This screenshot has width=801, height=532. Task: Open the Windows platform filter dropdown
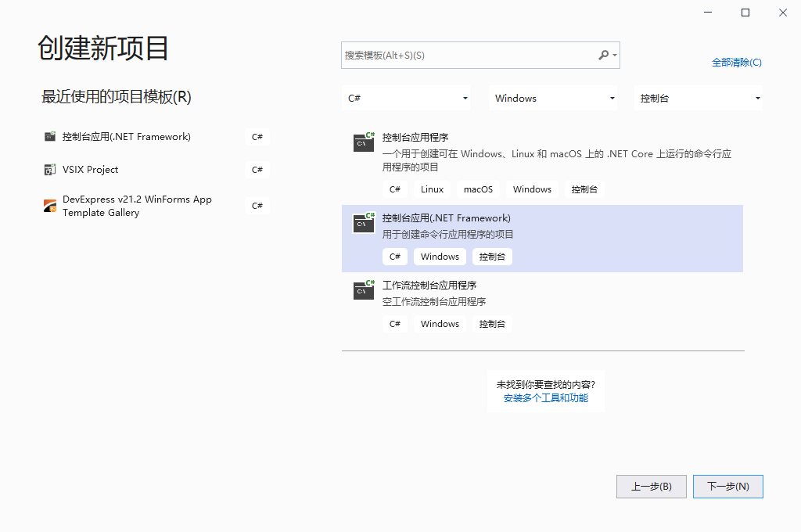pos(553,98)
